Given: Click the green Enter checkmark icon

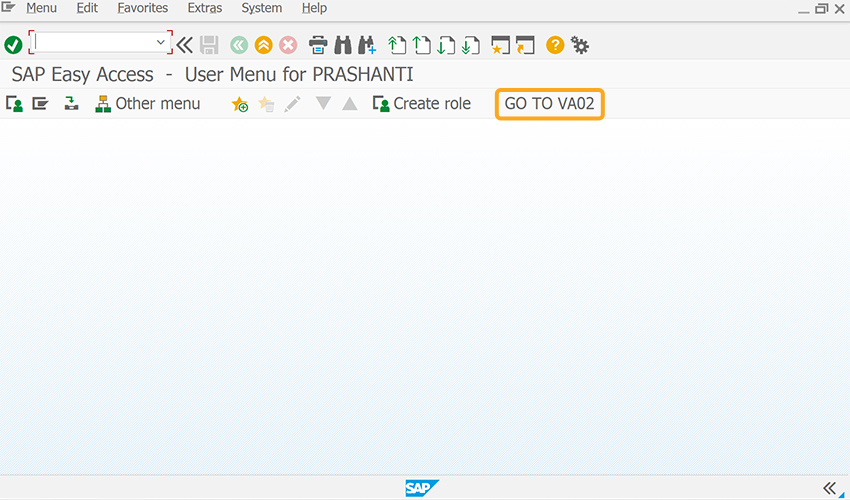Looking at the screenshot, I should click(13, 45).
